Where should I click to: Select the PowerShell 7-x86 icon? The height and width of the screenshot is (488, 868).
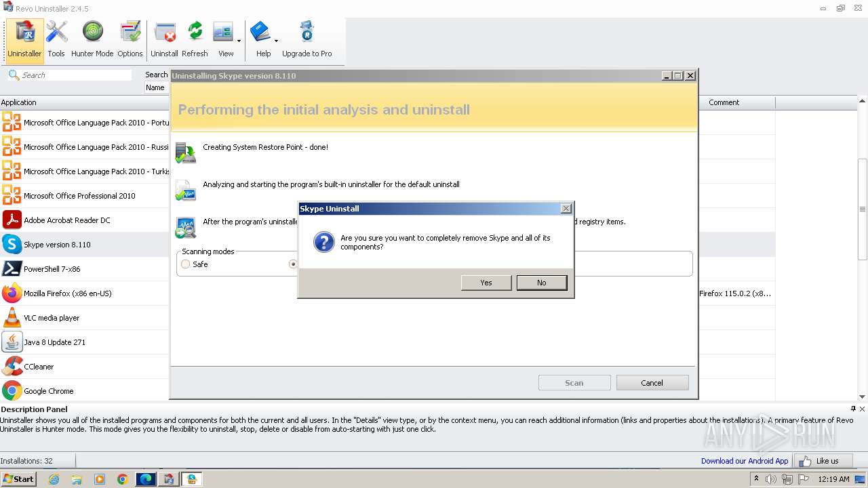pos(12,268)
